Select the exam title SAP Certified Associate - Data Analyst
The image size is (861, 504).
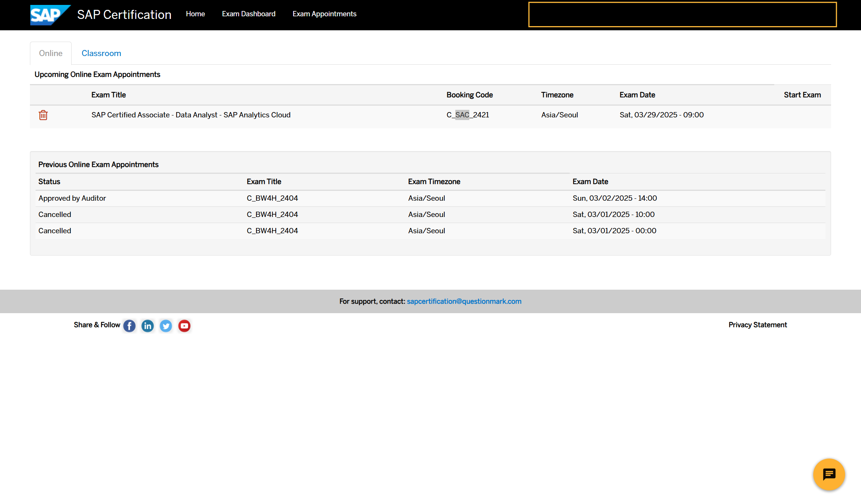click(x=191, y=115)
